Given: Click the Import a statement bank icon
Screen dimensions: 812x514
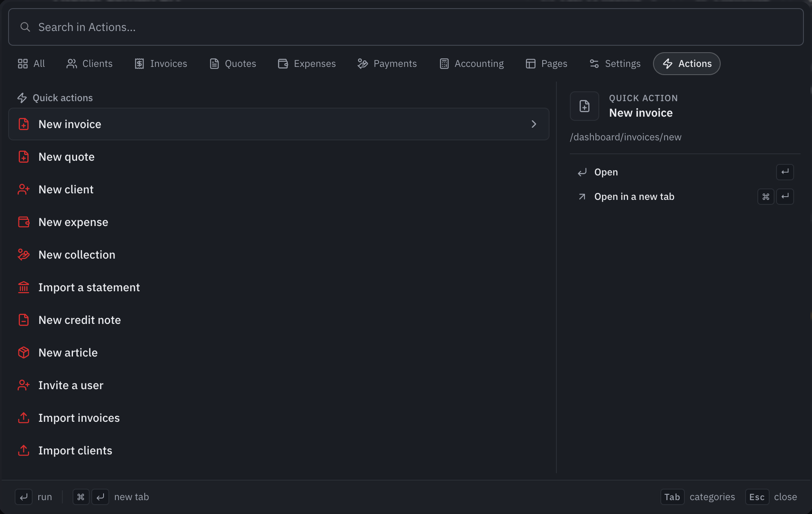Looking at the screenshot, I should pos(24,287).
